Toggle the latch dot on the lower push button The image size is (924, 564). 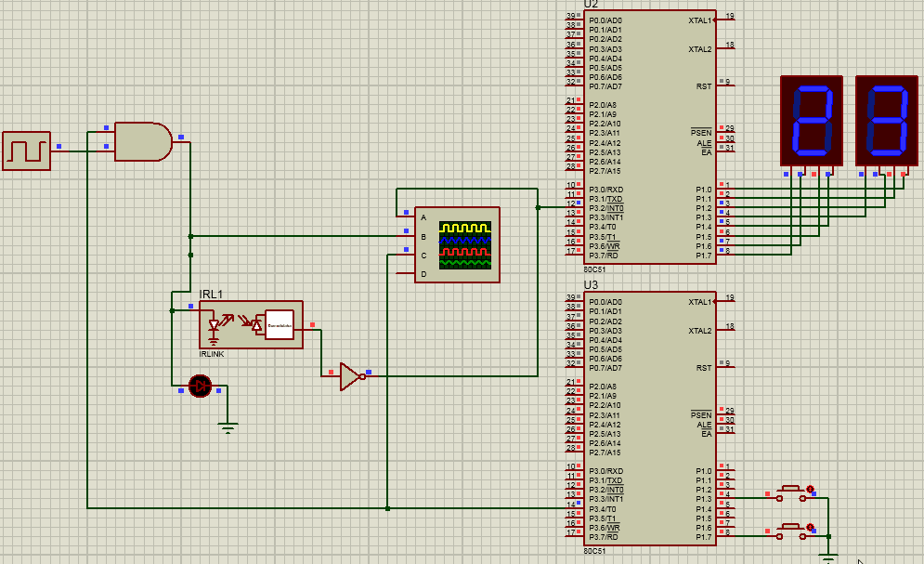[811, 527]
